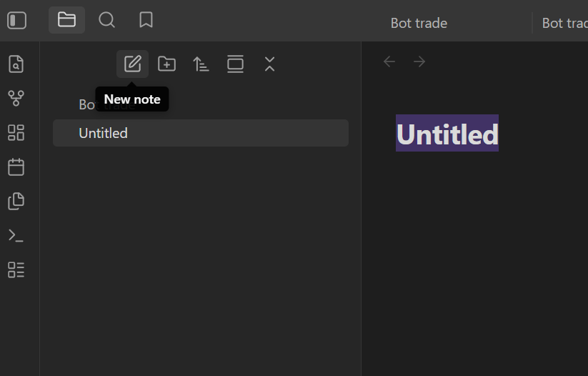
Task: Create a new note with pencil icon
Action: (x=132, y=64)
